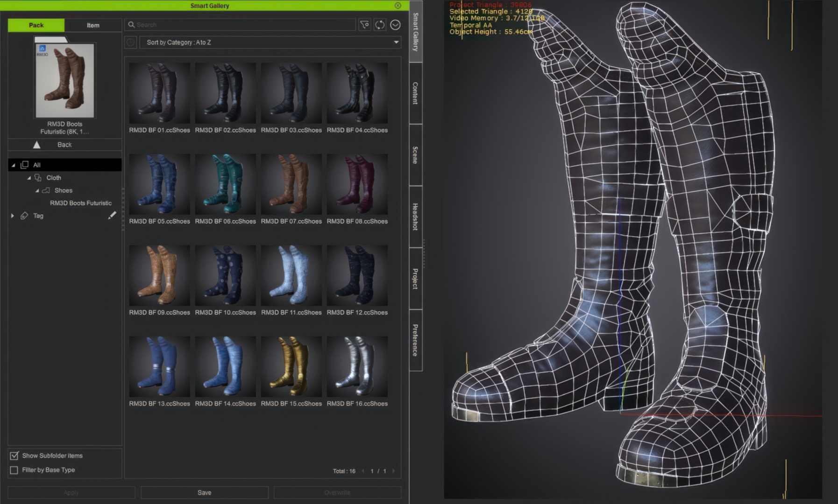Select RM3D Boots Futuristic tree item

coord(81,203)
